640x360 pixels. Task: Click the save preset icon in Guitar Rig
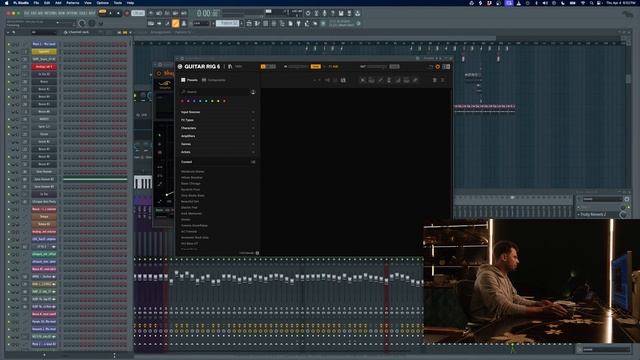(343, 80)
